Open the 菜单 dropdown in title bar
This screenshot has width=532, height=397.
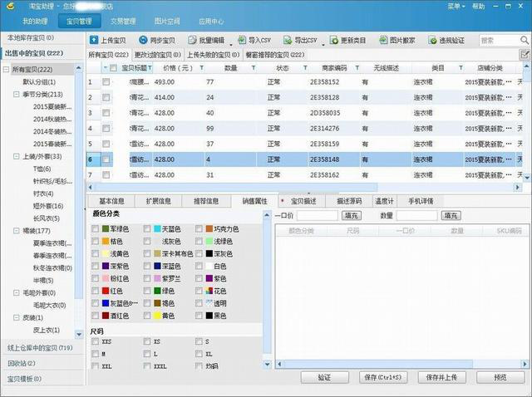(454, 6)
